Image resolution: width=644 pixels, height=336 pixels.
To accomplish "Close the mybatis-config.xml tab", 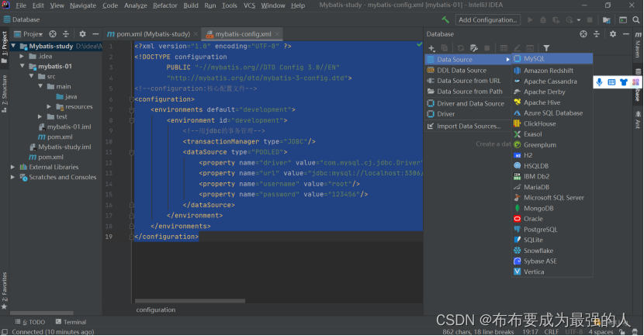I will pos(277,34).
